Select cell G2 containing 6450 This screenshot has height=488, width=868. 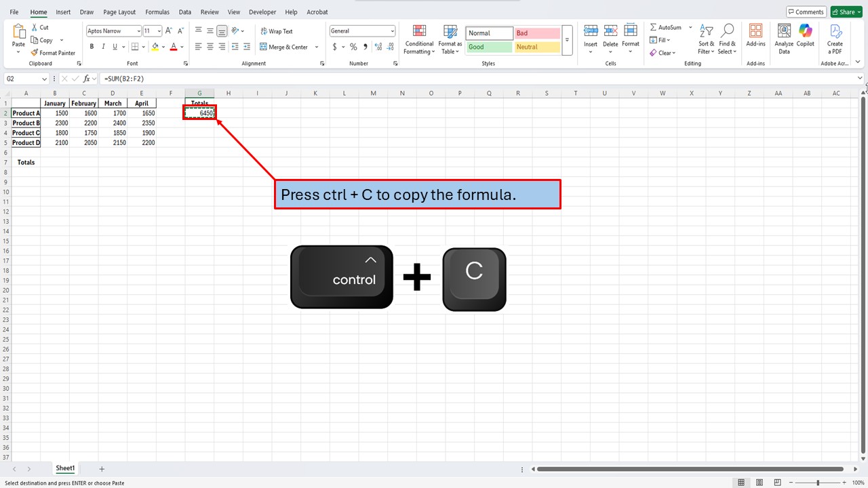(x=199, y=113)
